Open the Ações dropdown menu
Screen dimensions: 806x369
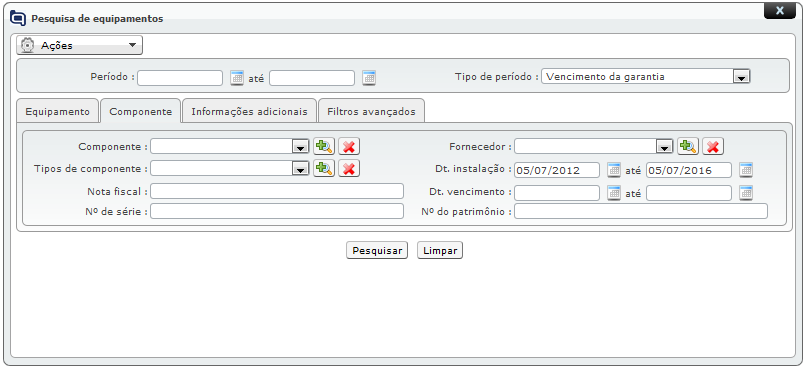click(x=80, y=45)
